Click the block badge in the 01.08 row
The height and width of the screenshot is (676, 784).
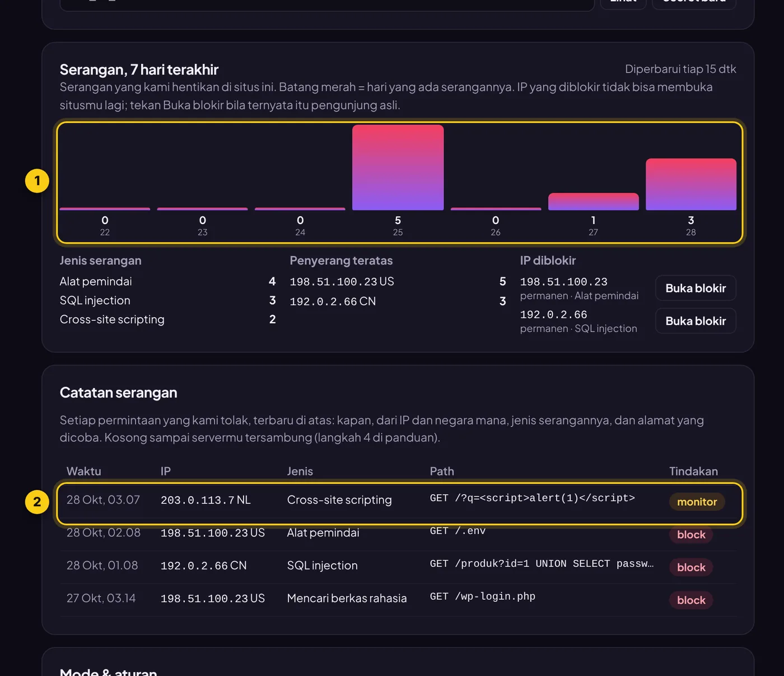pyautogui.click(x=691, y=567)
